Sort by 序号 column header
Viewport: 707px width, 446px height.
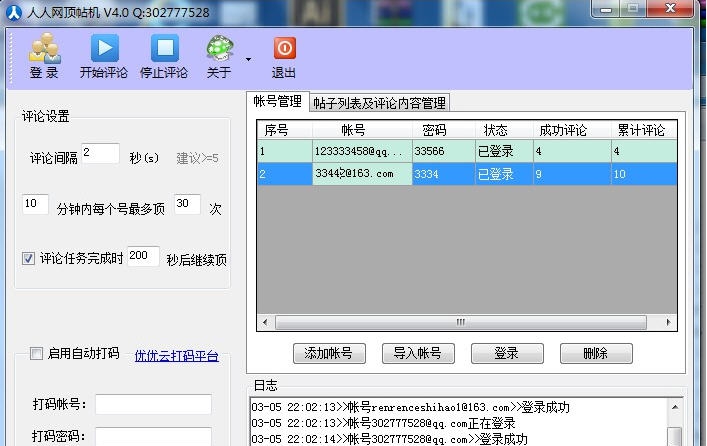click(285, 130)
